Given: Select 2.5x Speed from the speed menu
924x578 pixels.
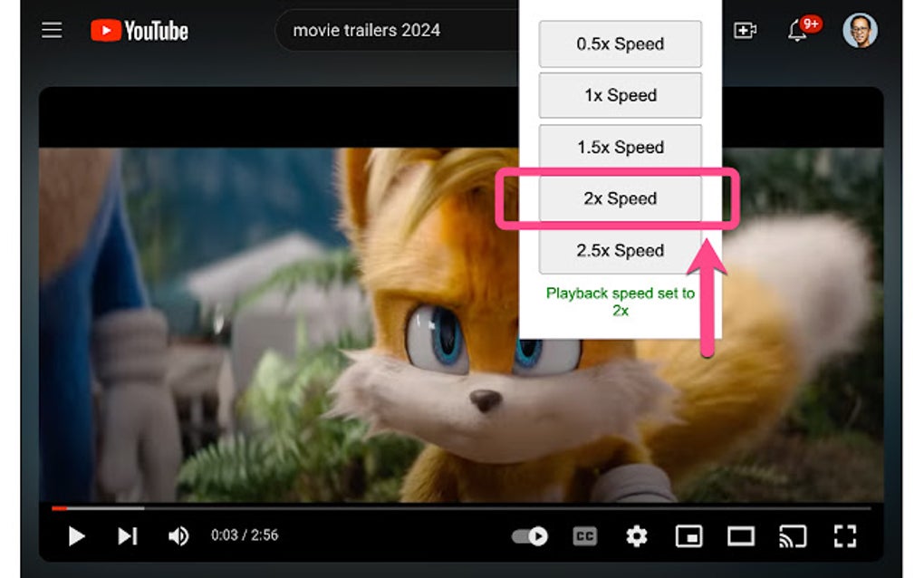Looking at the screenshot, I should click(620, 250).
